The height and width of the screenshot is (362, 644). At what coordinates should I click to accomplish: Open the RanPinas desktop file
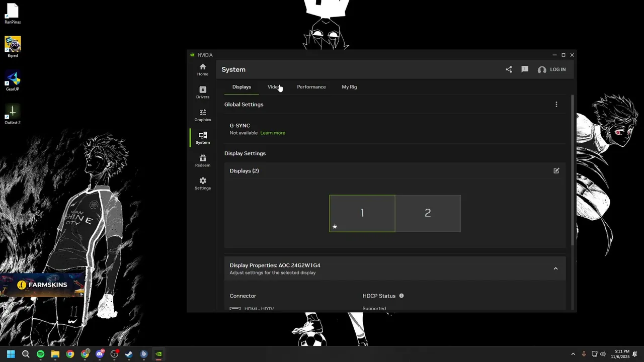13,14
